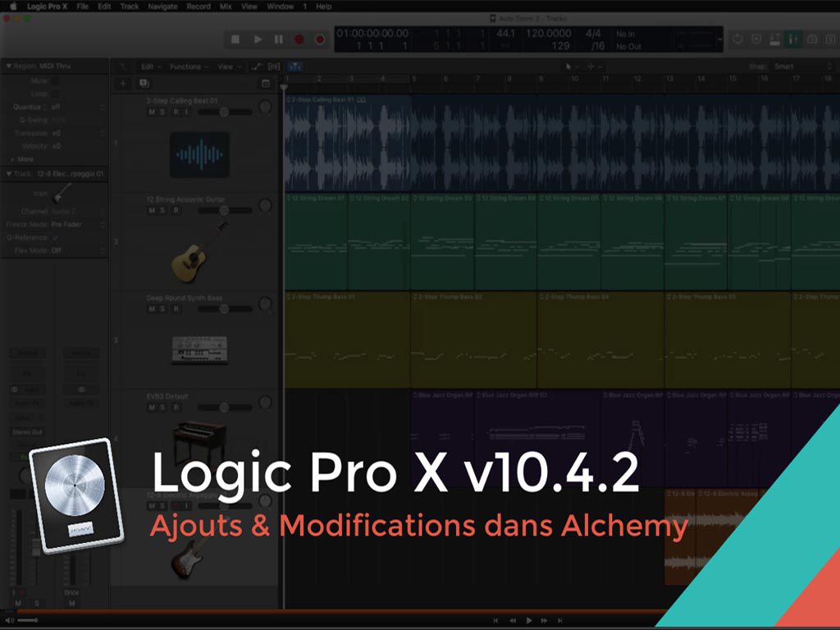Mute the 12 String Acoustic Guitar track
This screenshot has width=840, height=630.
point(152,211)
